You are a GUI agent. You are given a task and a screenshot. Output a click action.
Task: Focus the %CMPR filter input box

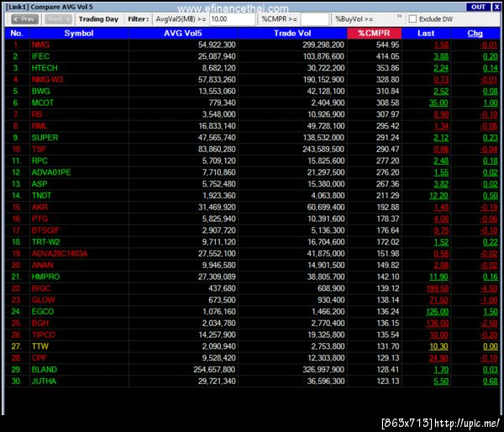pyautogui.click(x=315, y=19)
